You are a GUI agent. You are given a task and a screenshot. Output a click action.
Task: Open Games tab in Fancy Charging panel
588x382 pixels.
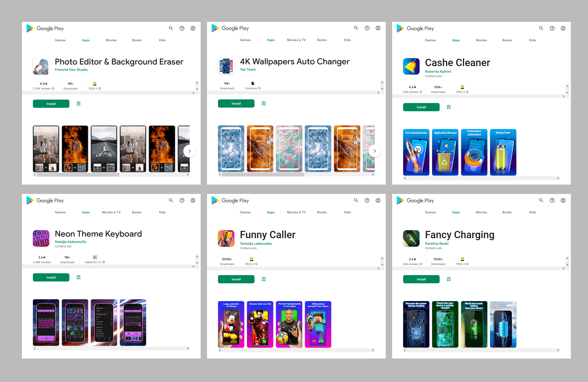point(430,212)
